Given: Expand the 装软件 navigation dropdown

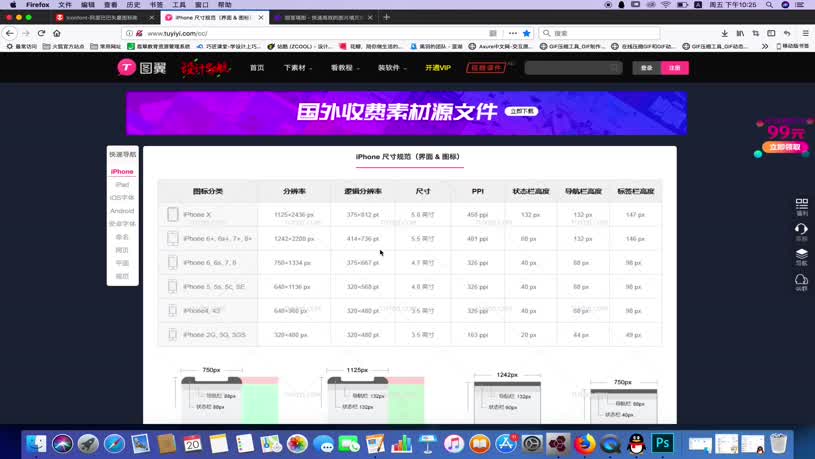Looking at the screenshot, I should (x=392, y=68).
